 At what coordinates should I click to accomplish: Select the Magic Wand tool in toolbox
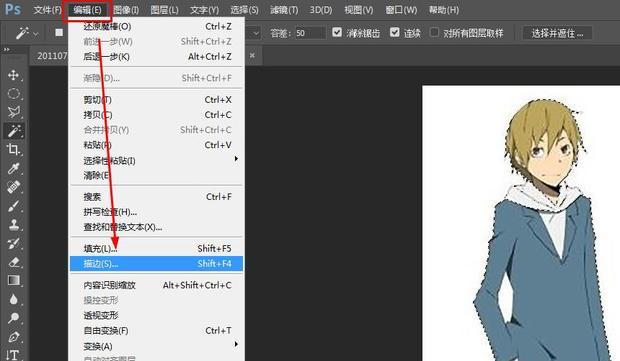click(x=14, y=131)
